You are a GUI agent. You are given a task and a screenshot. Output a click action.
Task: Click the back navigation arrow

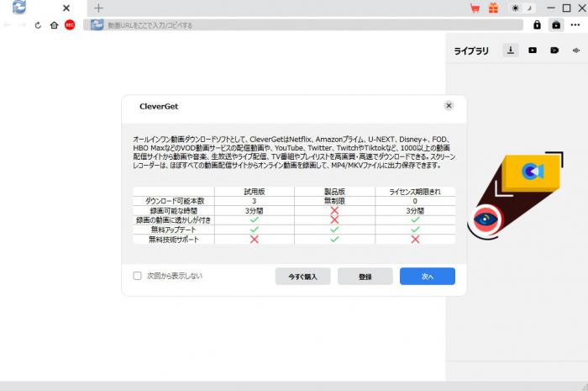(7, 25)
